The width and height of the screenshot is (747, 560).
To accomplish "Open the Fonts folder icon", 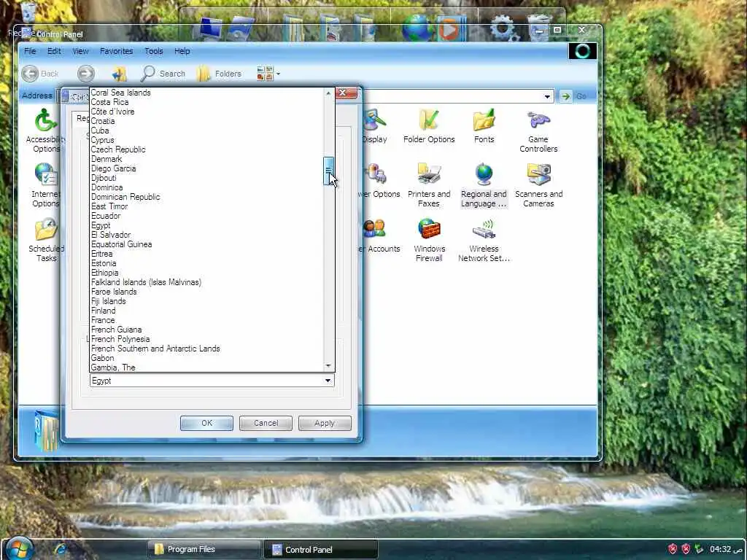I will coord(484,126).
